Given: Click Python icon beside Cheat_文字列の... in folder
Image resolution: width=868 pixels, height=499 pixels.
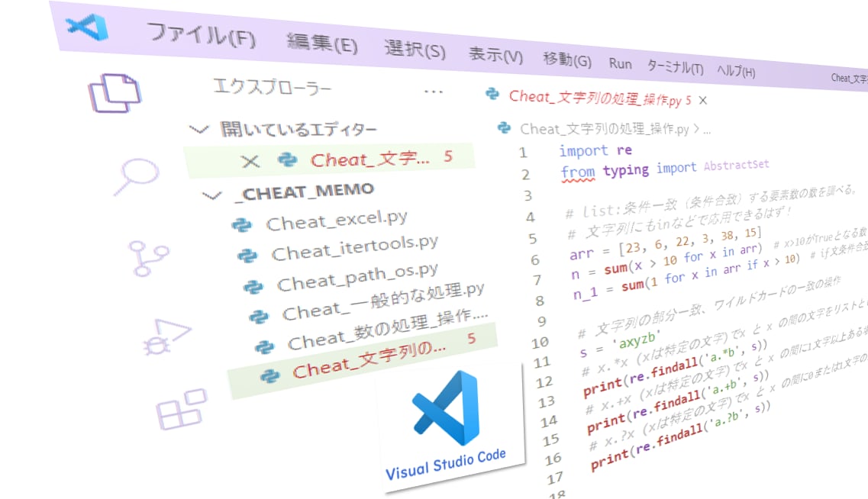Looking at the screenshot, I should click(269, 376).
